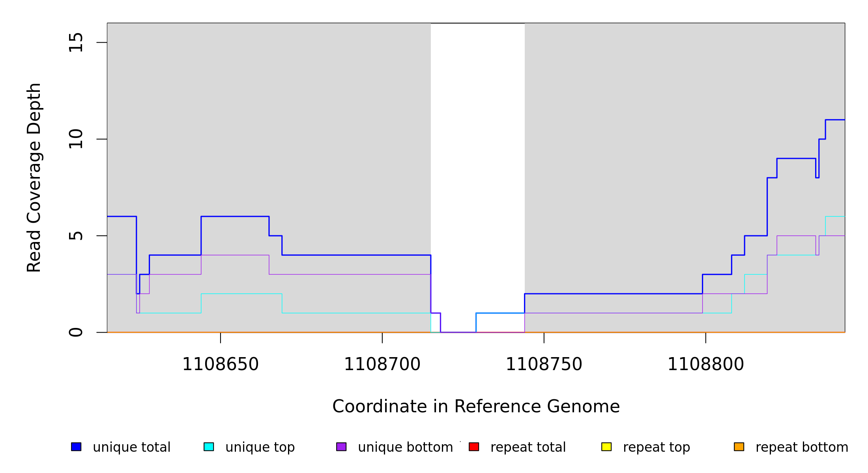Click the red repeat total legend swatch
The height and width of the screenshot is (473, 868).
click(x=474, y=447)
